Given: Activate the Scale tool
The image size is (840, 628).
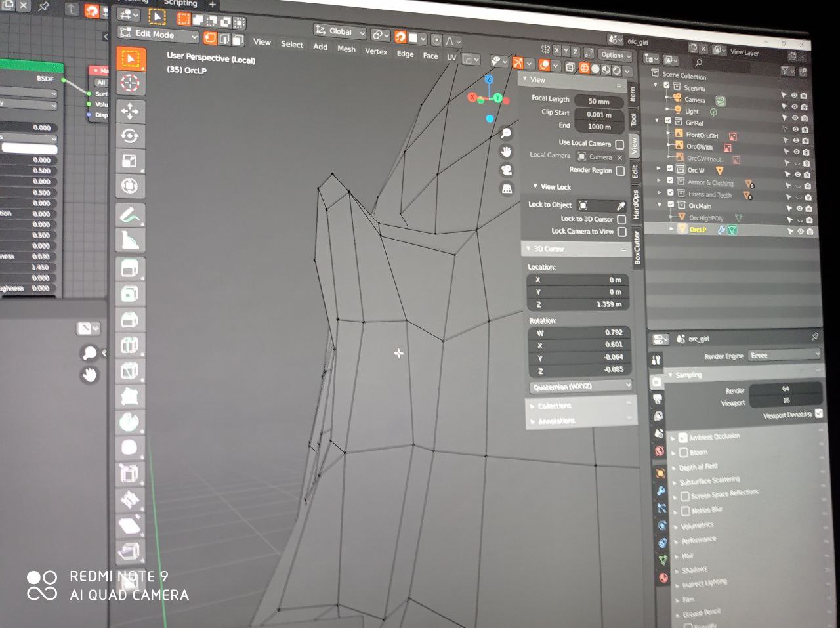Looking at the screenshot, I should 130,161.
